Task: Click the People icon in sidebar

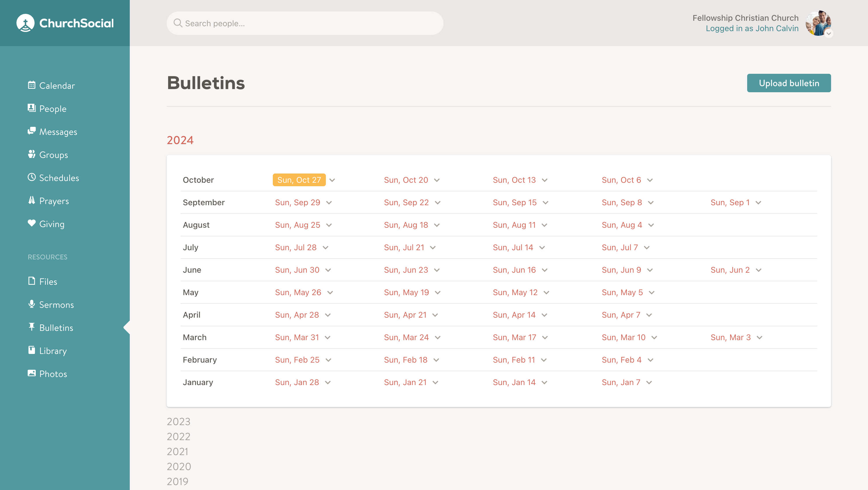Action: coord(31,108)
